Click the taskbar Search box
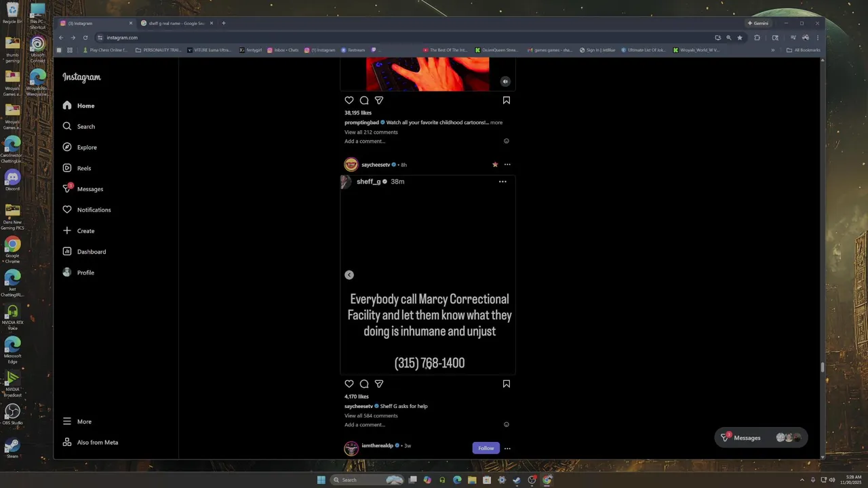Image resolution: width=868 pixels, height=488 pixels. pyautogui.click(x=368, y=480)
